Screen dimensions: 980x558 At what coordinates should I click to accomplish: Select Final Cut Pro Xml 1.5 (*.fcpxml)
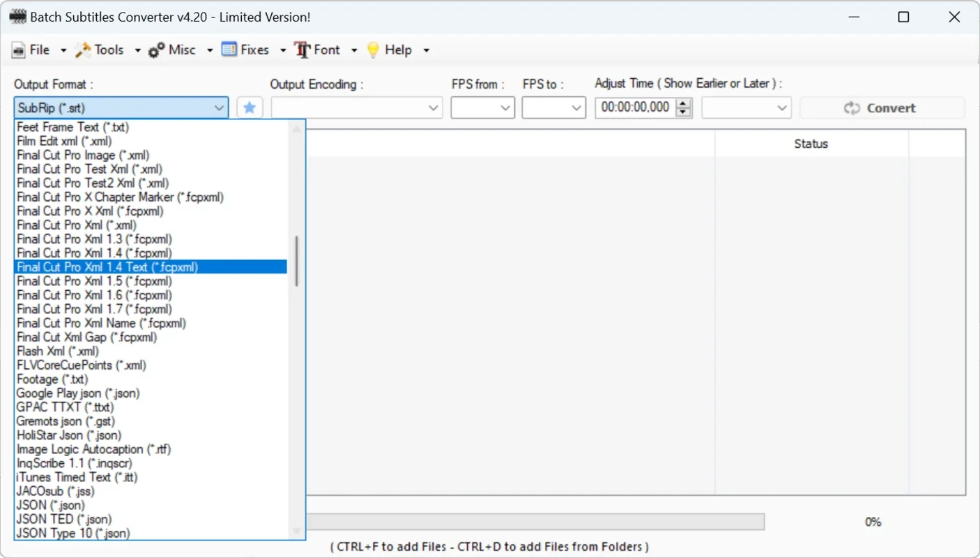pyautogui.click(x=151, y=281)
